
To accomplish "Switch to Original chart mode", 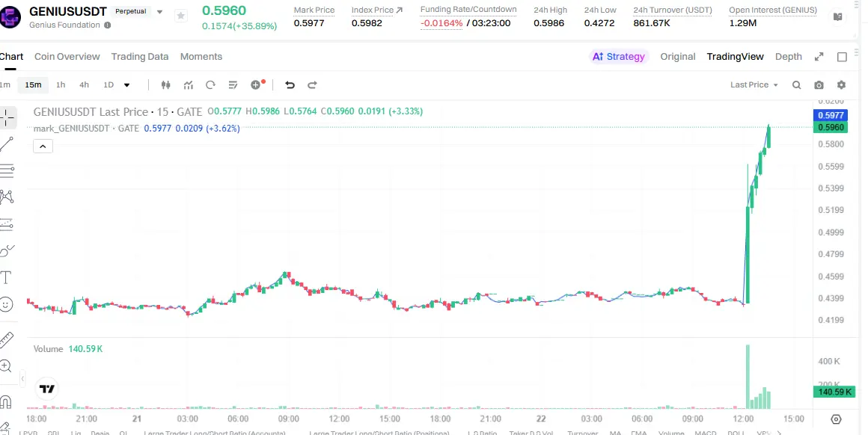I will coord(678,56).
